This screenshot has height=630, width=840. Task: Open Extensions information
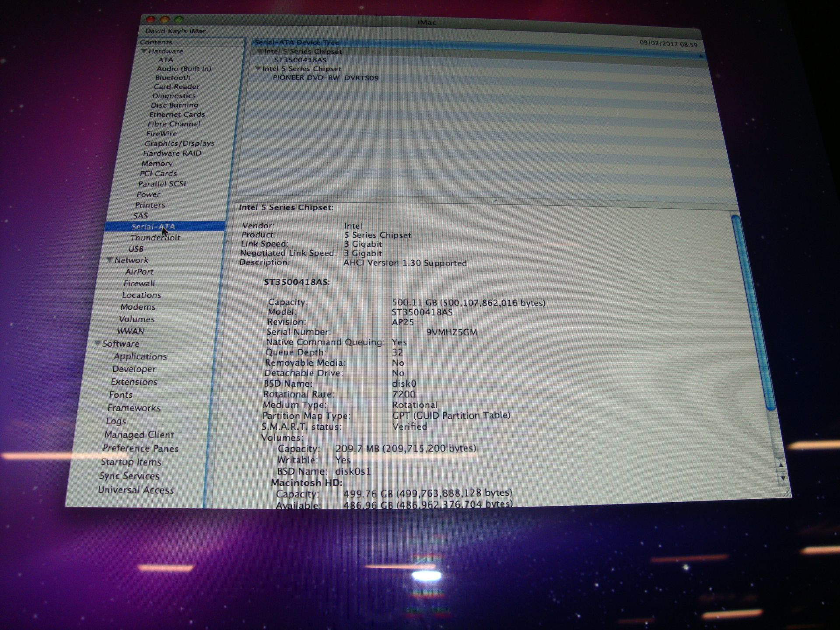coord(134,381)
